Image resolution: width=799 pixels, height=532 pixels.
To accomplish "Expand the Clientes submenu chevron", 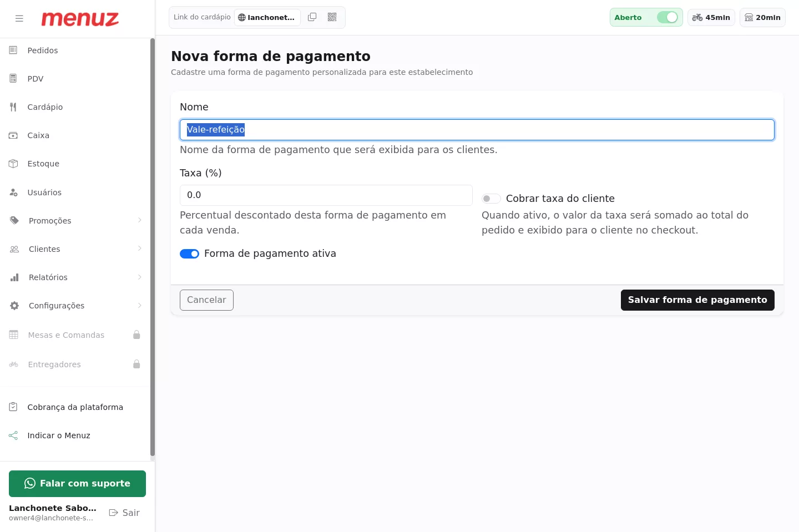I will tap(140, 249).
